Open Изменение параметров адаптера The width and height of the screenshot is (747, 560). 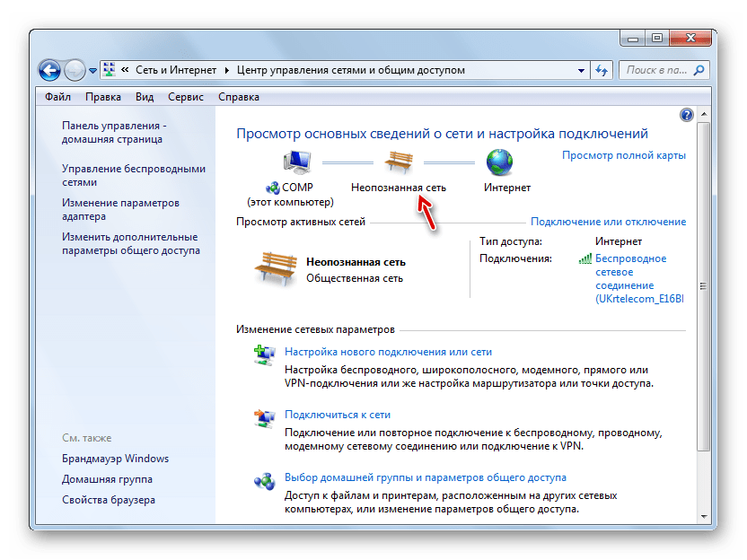point(120,209)
